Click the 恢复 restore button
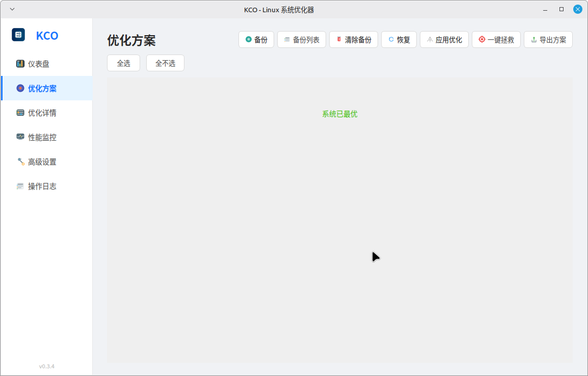Screen dimensions: 588x376 pyautogui.click(x=399, y=40)
